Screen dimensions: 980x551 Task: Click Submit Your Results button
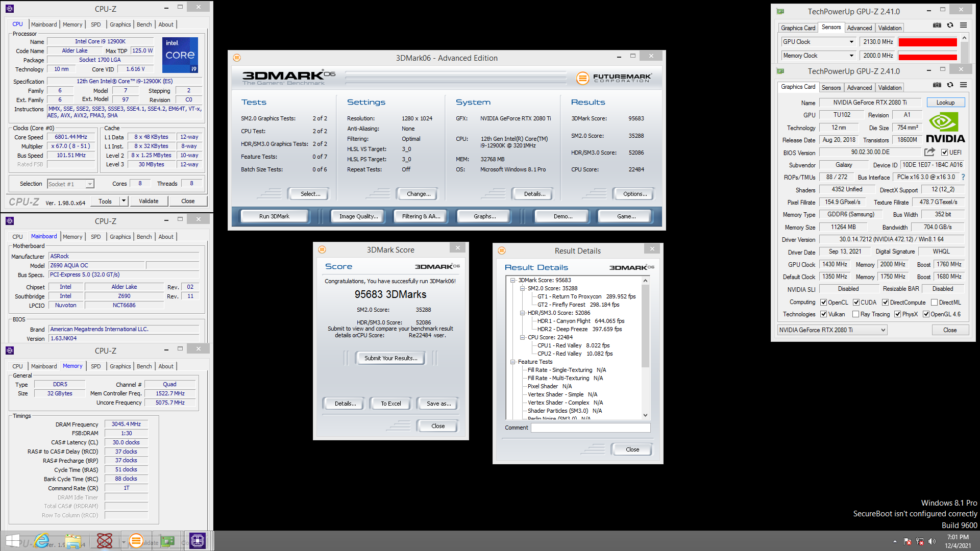pos(390,358)
